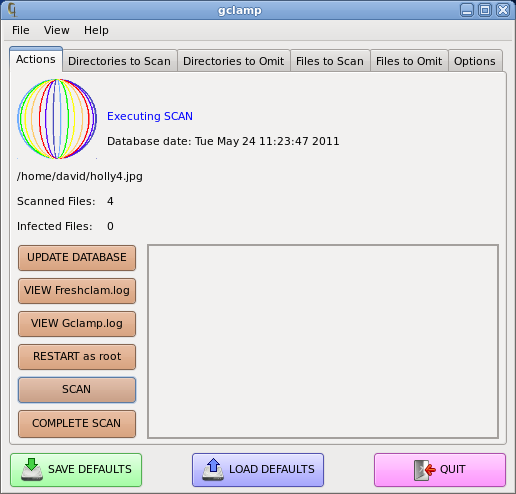The image size is (516, 494).
Task: Minimize the gclamp window
Action: point(467,10)
